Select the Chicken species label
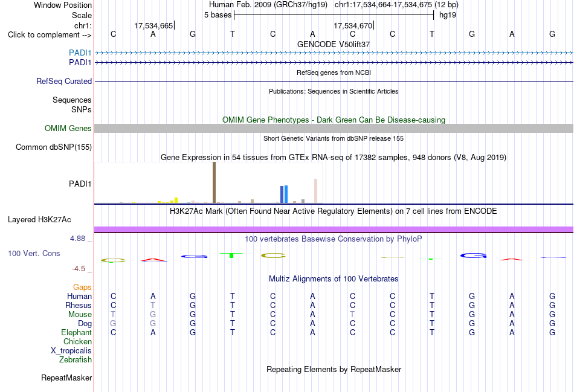This screenshot has height=392, width=574. pos(77,341)
